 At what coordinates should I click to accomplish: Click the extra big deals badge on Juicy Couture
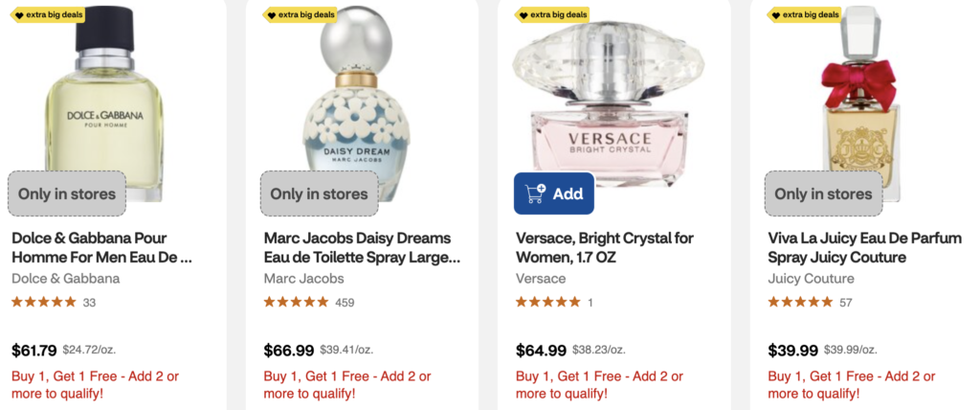coord(806,15)
